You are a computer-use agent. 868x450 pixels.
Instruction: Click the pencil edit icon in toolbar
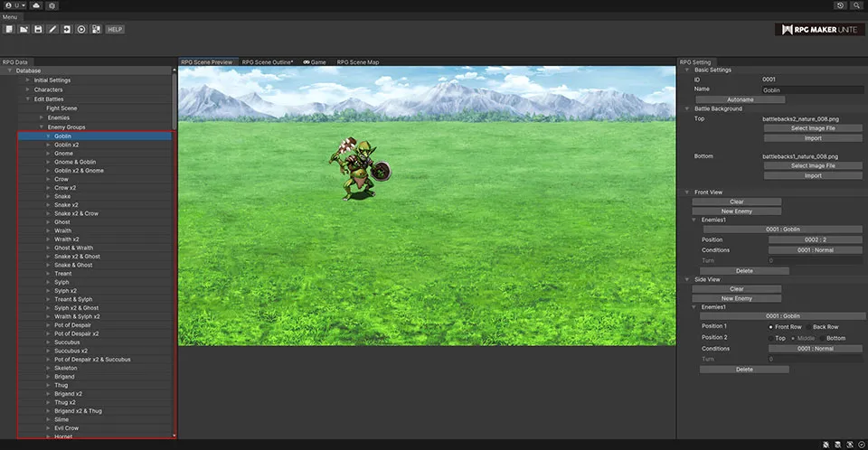click(52, 29)
